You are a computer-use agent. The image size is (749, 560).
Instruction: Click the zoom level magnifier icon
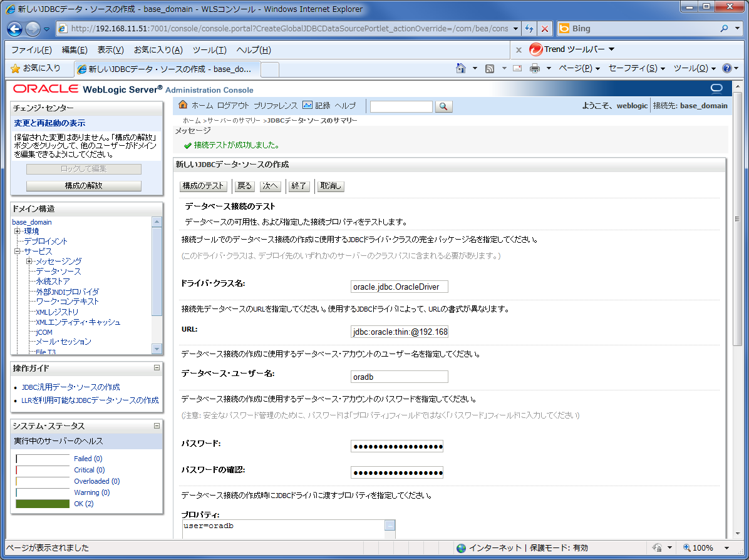click(x=687, y=547)
